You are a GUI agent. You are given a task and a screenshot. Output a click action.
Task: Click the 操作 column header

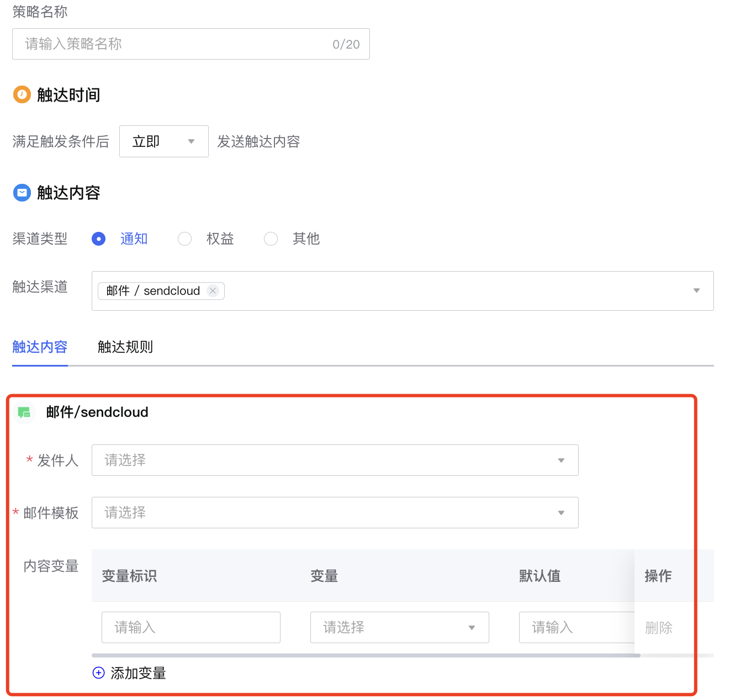(658, 576)
